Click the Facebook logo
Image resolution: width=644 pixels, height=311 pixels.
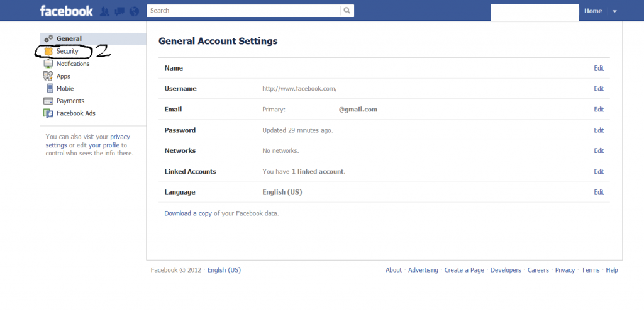coord(66,11)
